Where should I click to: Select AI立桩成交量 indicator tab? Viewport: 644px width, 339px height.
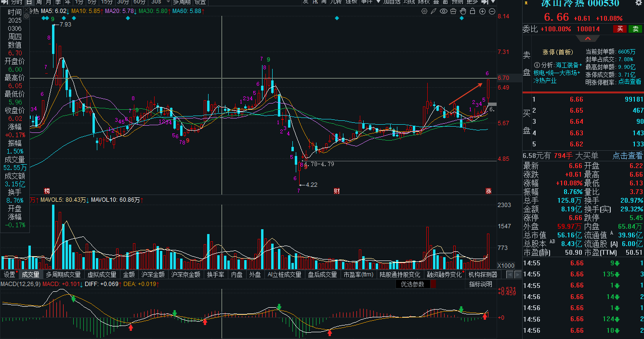[284, 274]
